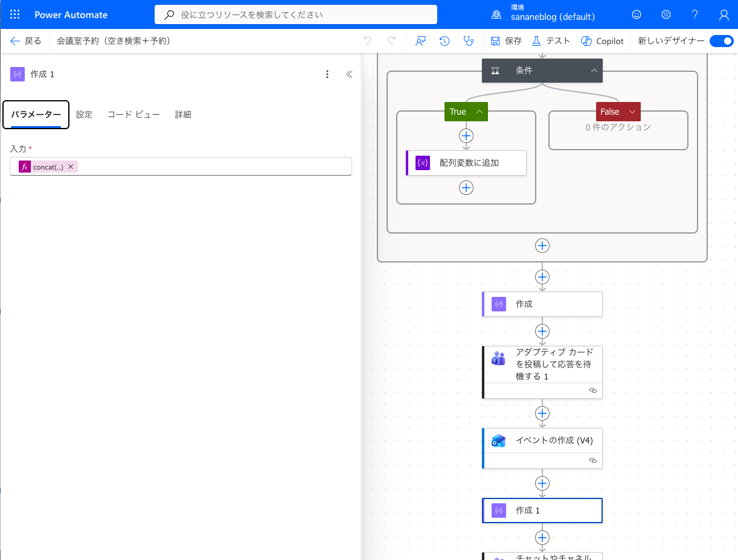
Task: Select the 条件 action card
Action: tap(542, 71)
